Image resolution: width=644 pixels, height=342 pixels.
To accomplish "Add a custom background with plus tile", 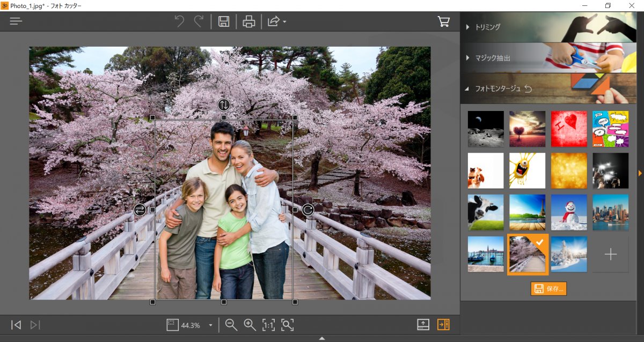I will click(610, 255).
